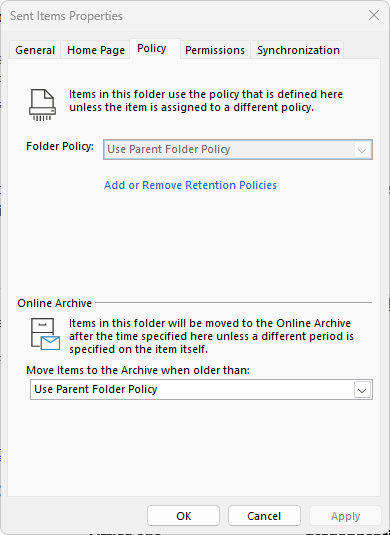Click the Sent Items Properties title text
390x535 pixels.
(66, 16)
